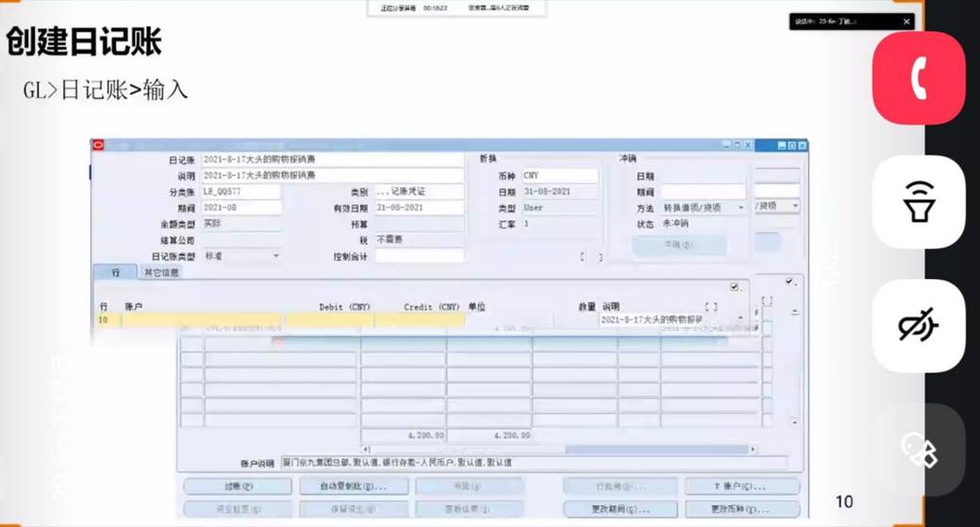Click the 自动复制批 button
The height and width of the screenshot is (527, 980).
[x=349, y=486]
